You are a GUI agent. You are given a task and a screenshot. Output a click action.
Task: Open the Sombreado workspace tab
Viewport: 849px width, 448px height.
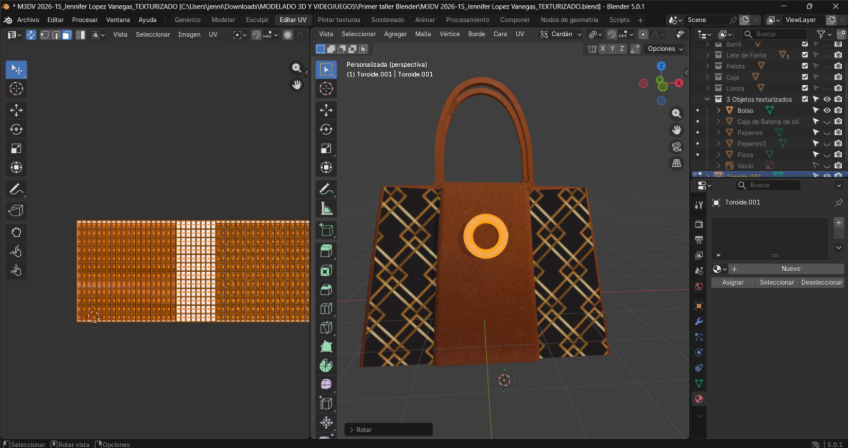(x=387, y=19)
